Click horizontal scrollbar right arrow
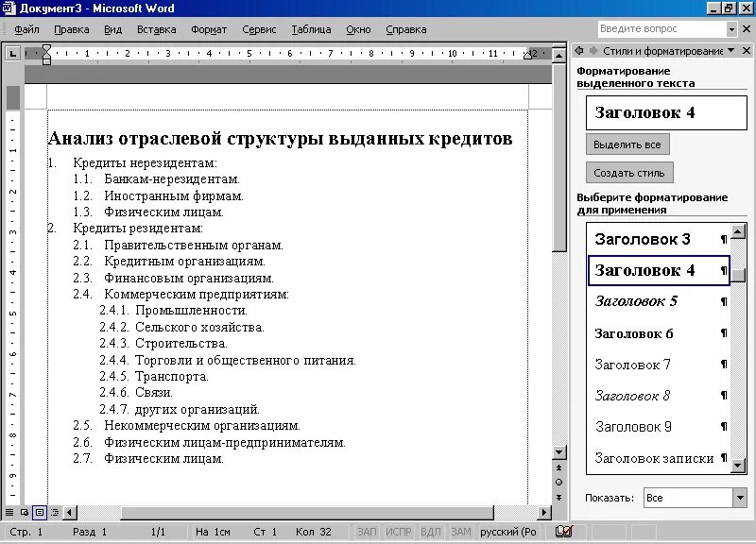The image size is (756, 544). (544, 512)
